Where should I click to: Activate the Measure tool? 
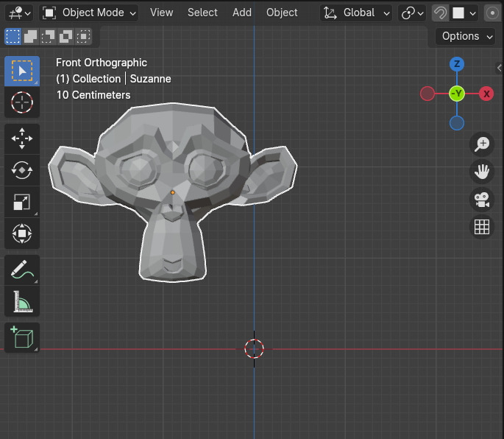22,301
